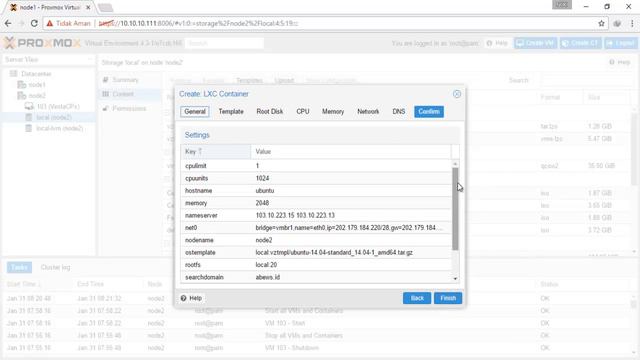Open the Network wizard tab

coord(368,111)
